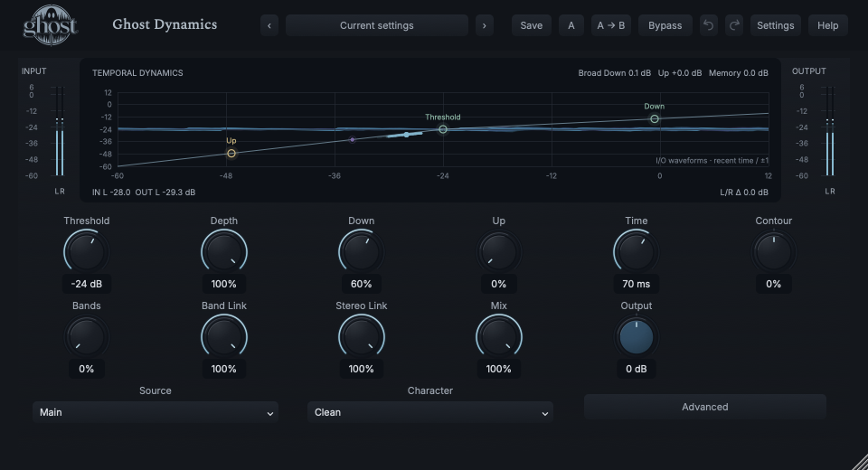Click the 'L/R Δ 0.0 dB' readout
868x470 pixels.
pyautogui.click(x=744, y=193)
